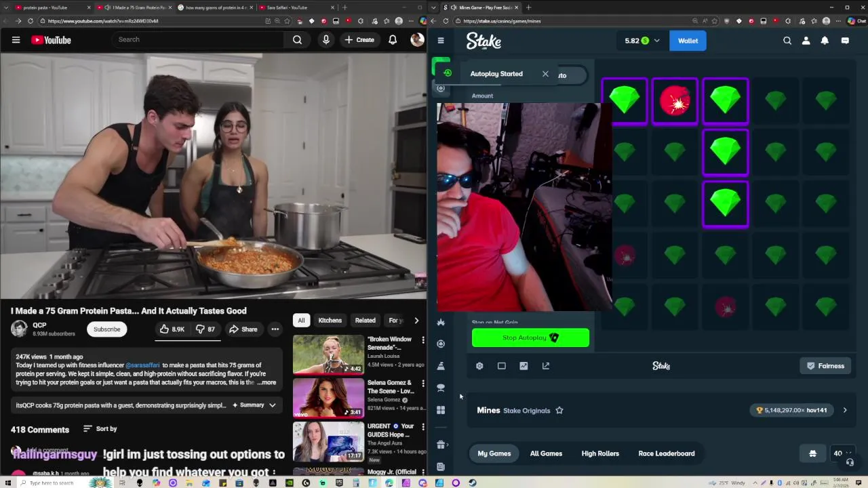
Task: Focus the YouTube search field
Action: pos(198,40)
